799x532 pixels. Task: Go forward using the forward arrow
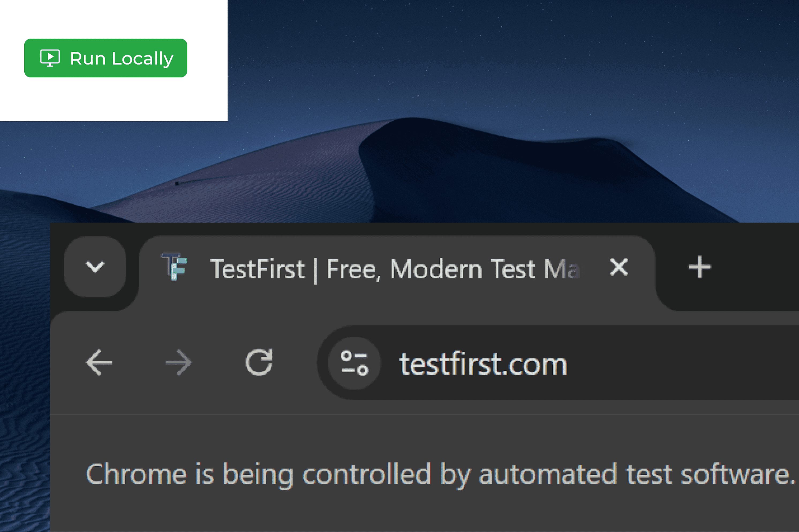[x=179, y=362]
